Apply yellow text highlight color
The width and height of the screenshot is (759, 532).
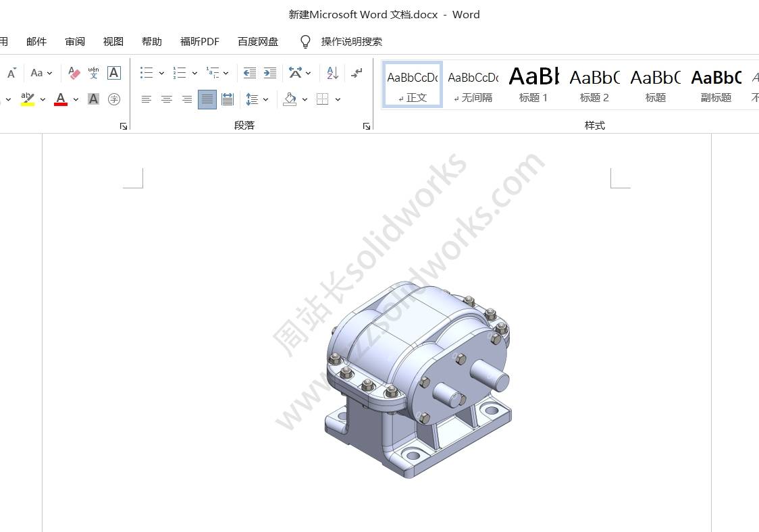[27, 99]
